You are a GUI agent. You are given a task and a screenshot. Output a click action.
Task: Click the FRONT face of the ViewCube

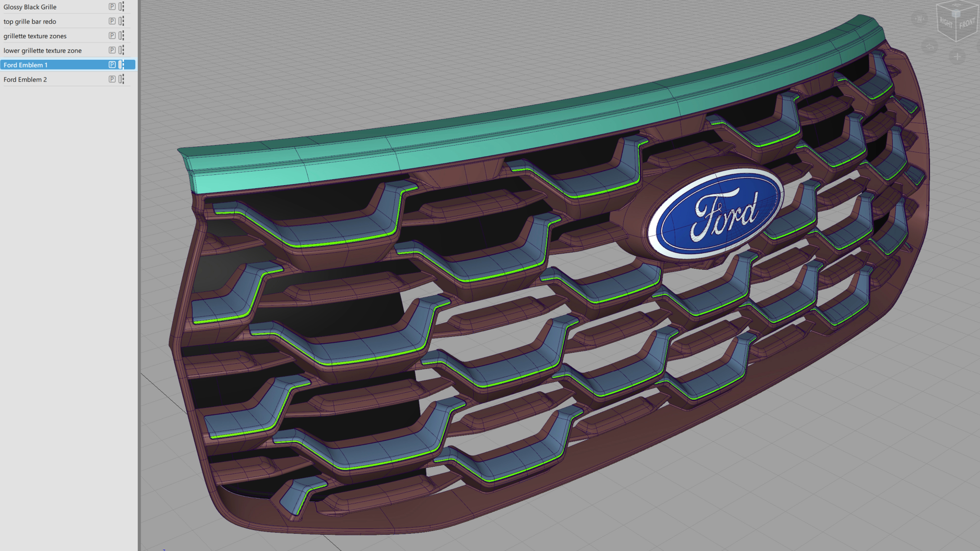[x=967, y=24]
